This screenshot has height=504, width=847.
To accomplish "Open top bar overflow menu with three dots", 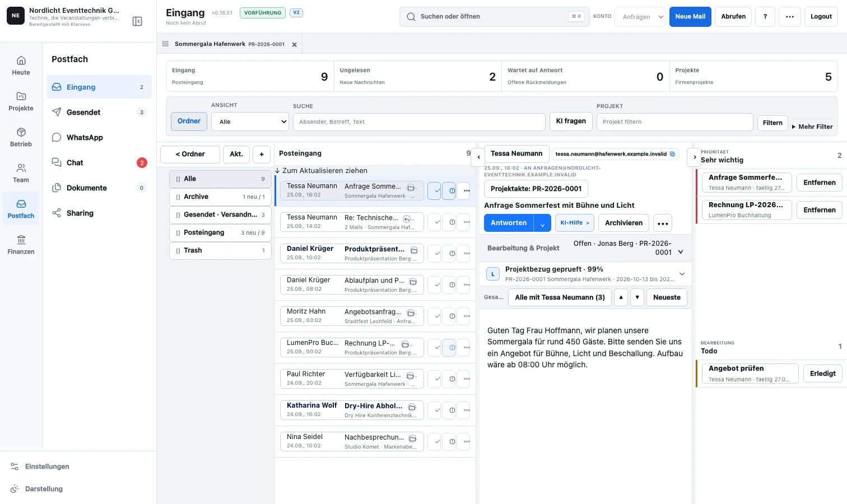I will tap(790, 17).
